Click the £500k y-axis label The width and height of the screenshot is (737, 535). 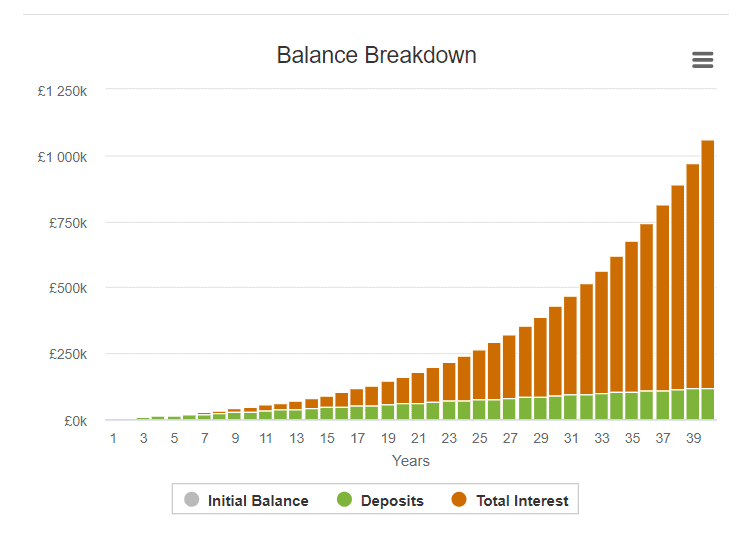pos(68,288)
